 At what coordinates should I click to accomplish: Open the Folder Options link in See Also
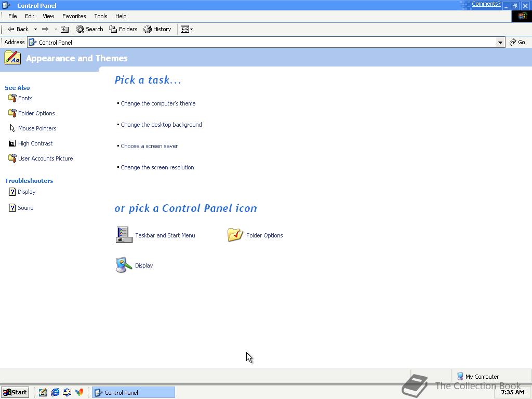click(x=36, y=113)
